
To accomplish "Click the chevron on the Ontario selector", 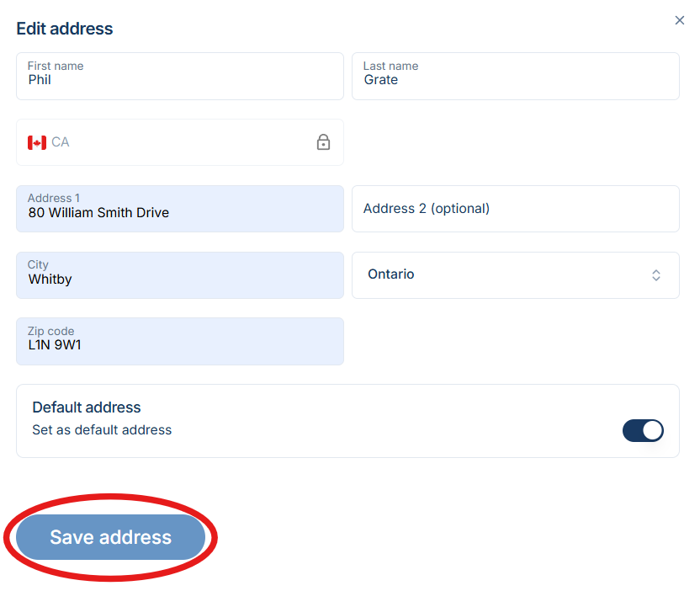I will 655,274.
